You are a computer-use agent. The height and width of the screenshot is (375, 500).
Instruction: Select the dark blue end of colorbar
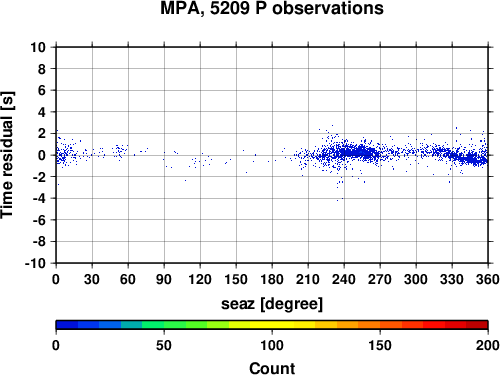pyautogui.click(x=67, y=325)
